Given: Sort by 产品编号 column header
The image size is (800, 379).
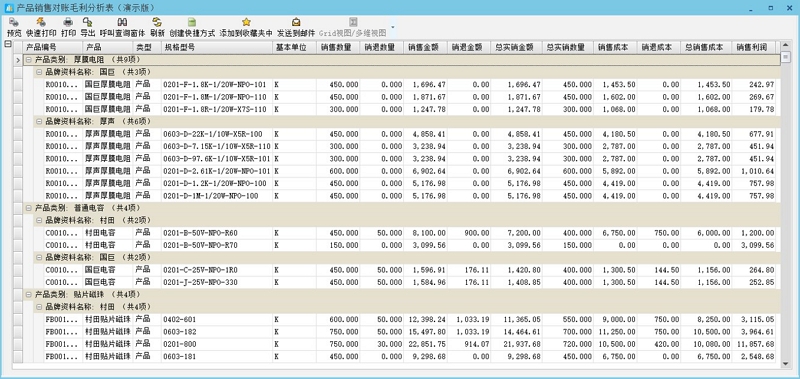Looking at the screenshot, I should tap(53, 47).
